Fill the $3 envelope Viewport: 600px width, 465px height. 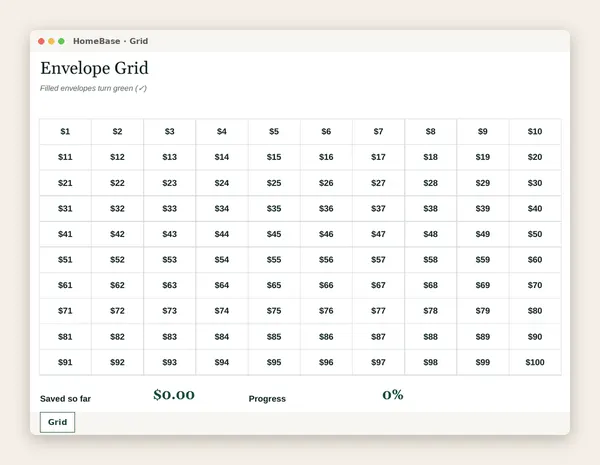click(170, 132)
